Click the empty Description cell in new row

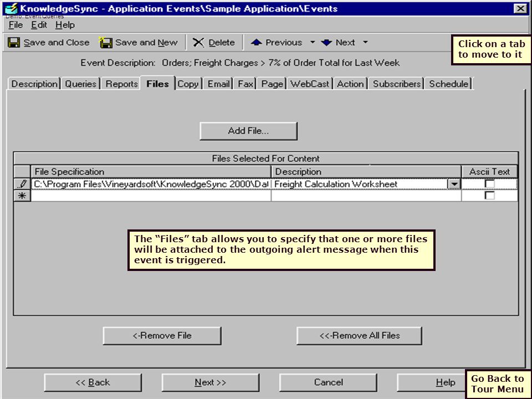pos(366,196)
